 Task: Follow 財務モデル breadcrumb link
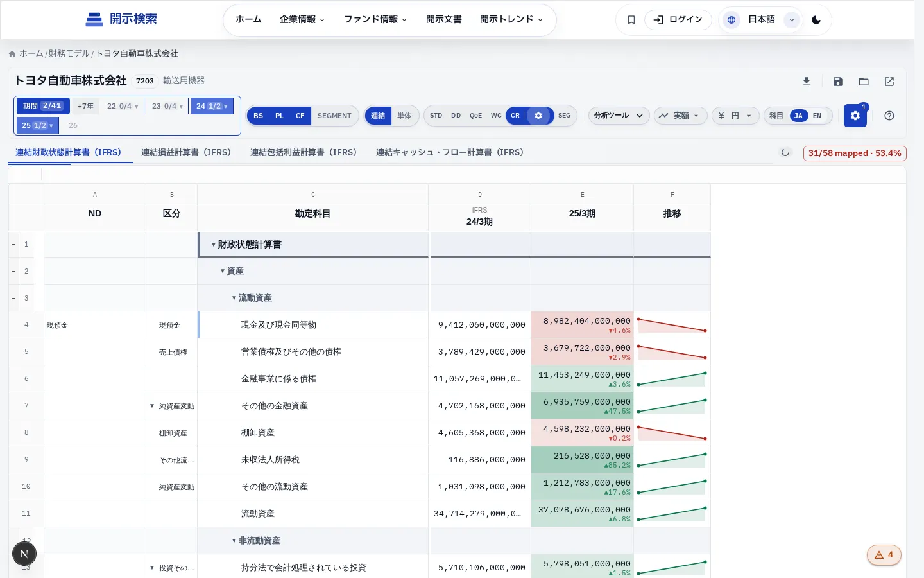tap(69, 54)
